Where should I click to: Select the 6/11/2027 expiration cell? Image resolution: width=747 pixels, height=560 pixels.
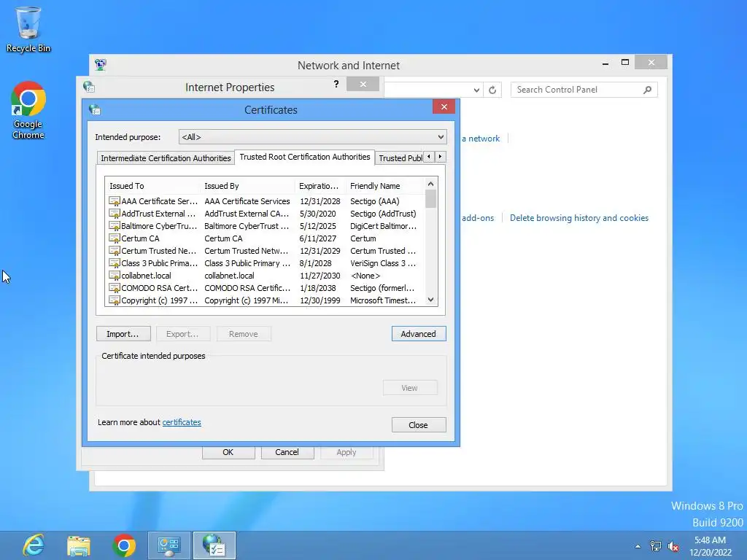tap(318, 238)
